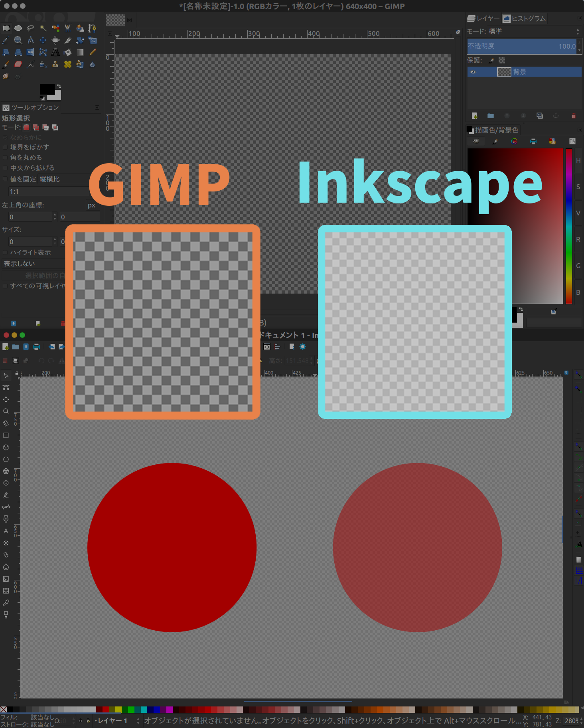Click the subtract from selection mode button
The image size is (584, 728).
click(x=45, y=127)
